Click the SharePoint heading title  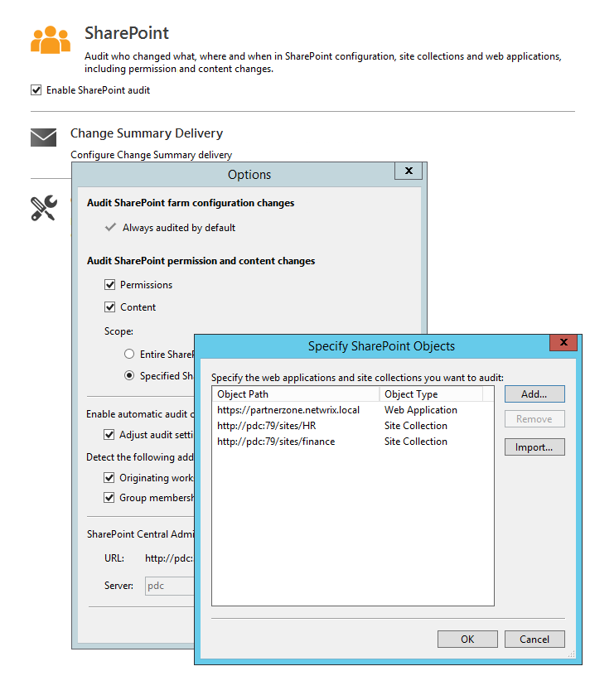coord(127,33)
